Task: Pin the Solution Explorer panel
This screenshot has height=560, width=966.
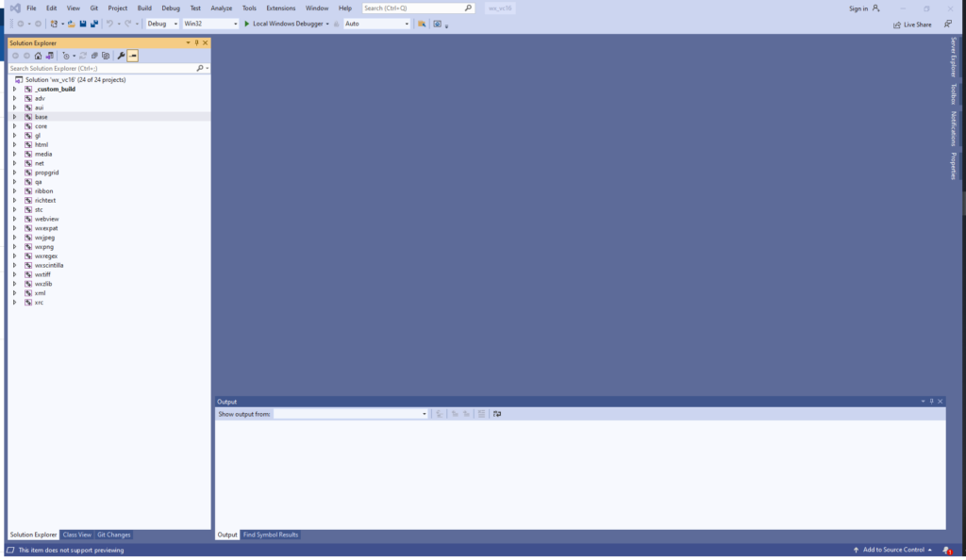Action: tap(197, 43)
